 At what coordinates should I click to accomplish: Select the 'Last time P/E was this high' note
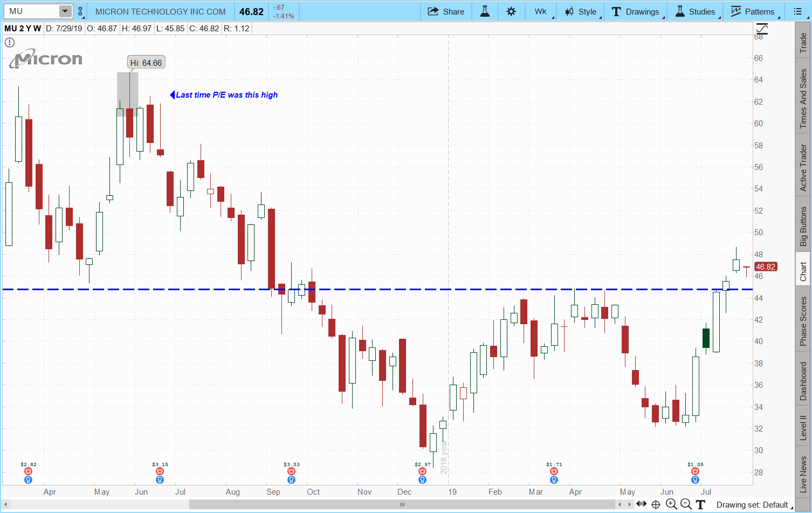226,95
